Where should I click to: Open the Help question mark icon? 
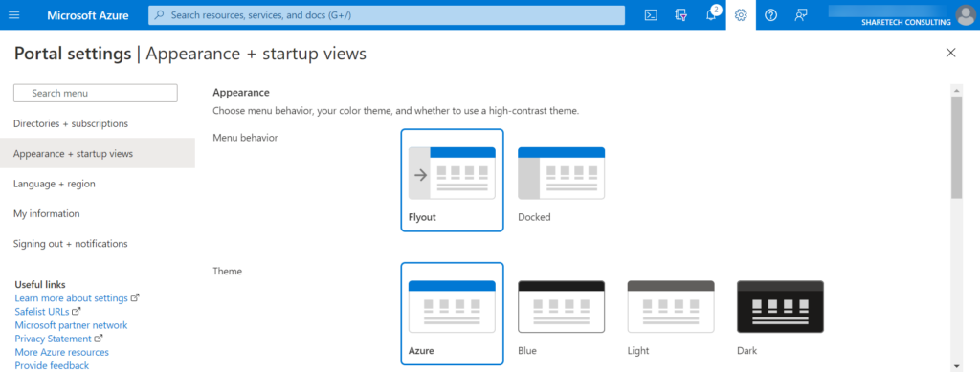coord(771,15)
